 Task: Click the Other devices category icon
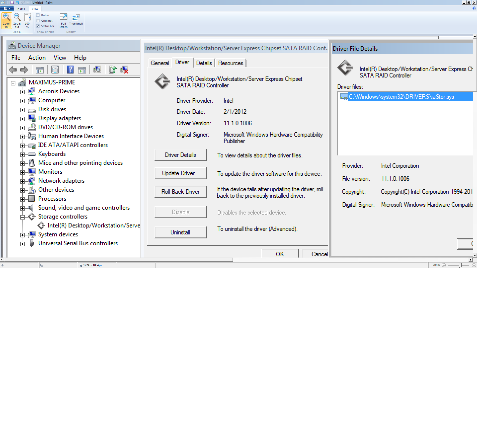[x=32, y=190]
